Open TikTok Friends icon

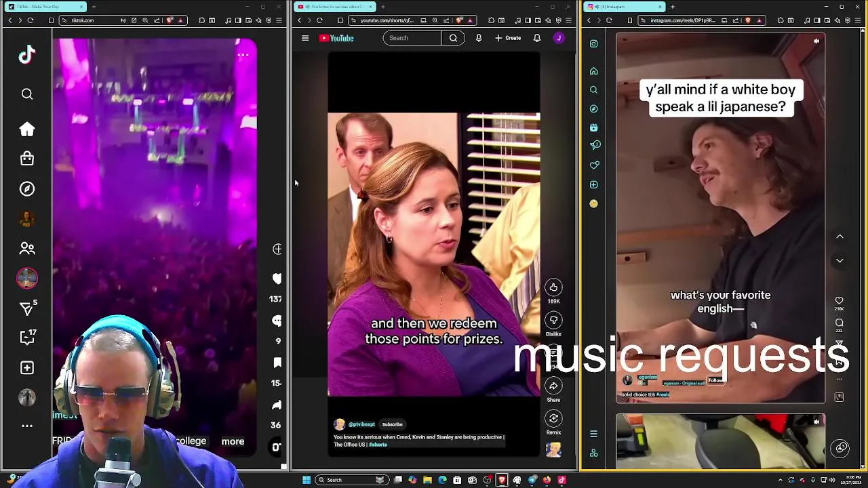pos(27,249)
